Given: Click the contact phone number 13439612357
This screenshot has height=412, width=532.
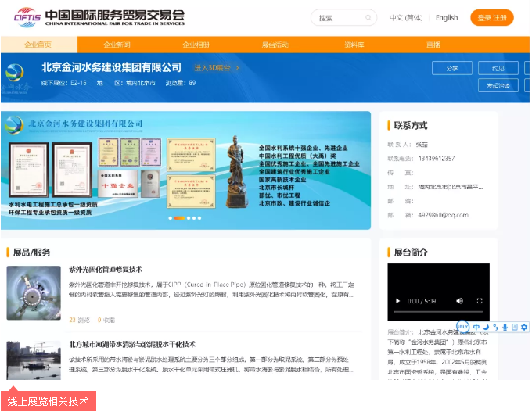Looking at the screenshot, I should [x=437, y=159].
